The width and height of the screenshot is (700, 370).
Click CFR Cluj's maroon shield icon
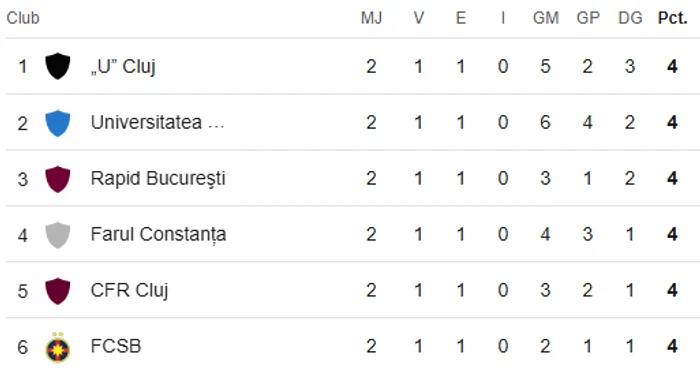coord(58,291)
